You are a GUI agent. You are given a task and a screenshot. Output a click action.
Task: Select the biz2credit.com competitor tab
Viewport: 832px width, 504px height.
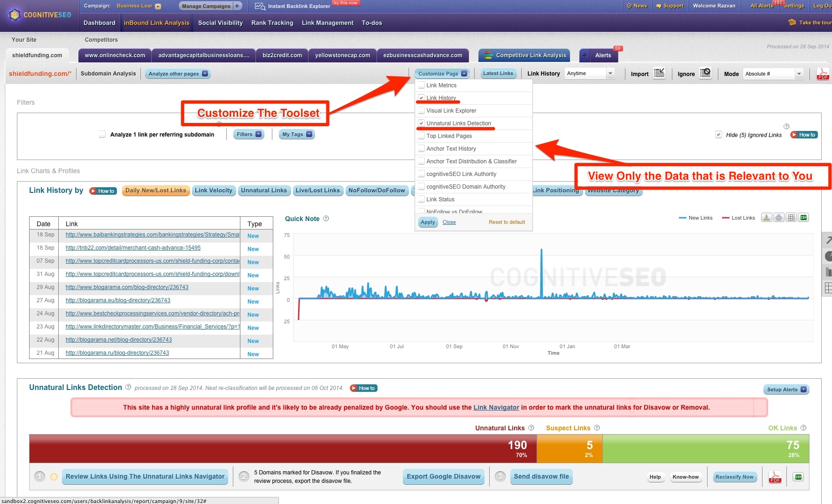281,55
